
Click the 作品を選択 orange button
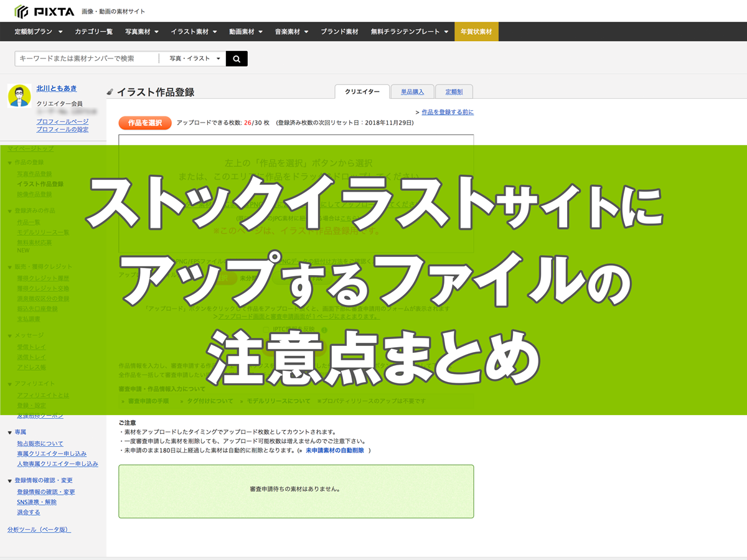coord(145,123)
